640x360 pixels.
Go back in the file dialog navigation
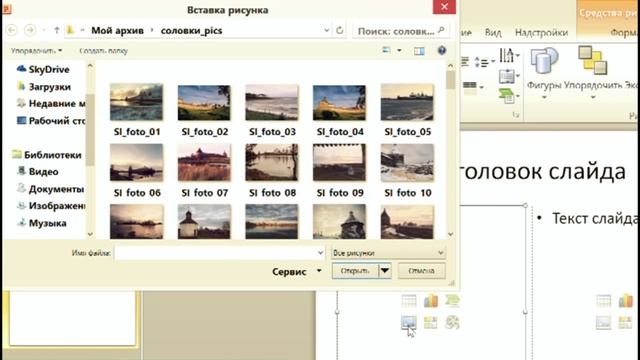coord(12,30)
